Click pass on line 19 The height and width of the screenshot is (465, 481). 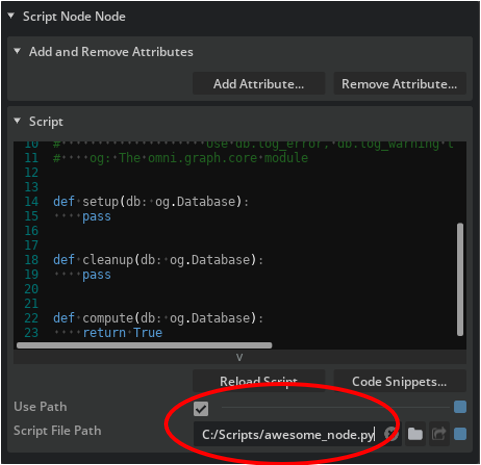coord(97,275)
